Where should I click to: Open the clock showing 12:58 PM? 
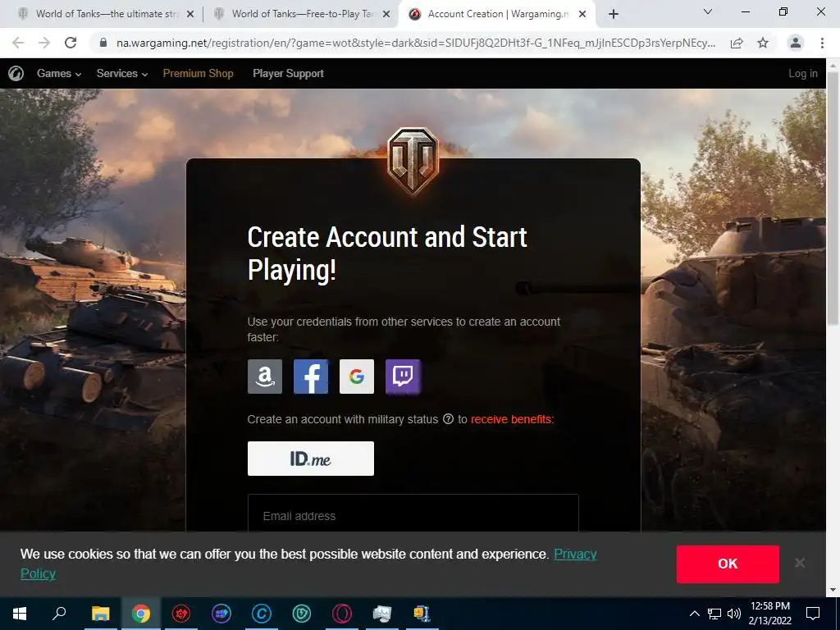[769, 614]
